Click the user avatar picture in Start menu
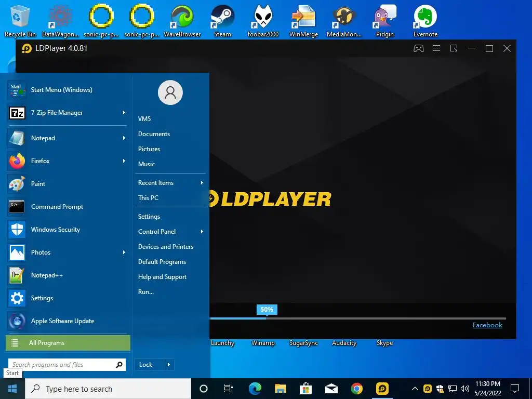 click(170, 92)
